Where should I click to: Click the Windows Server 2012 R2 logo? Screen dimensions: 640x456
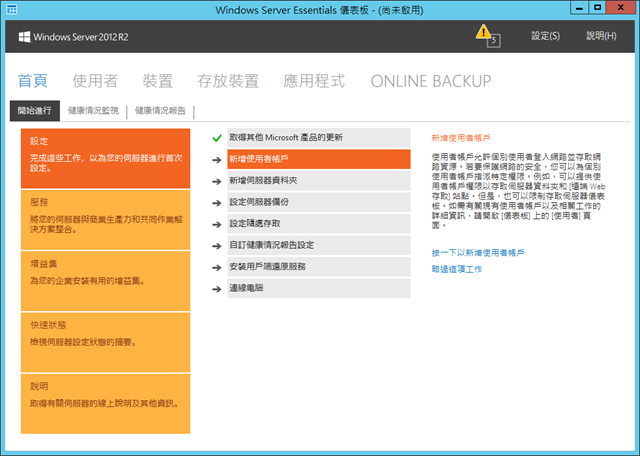pyautogui.click(x=73, y=37)
